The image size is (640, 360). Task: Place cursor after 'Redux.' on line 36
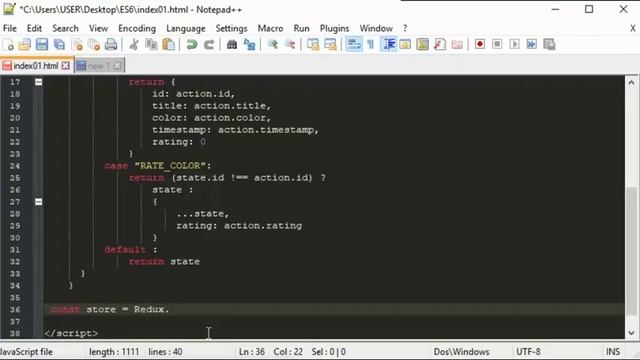169,309
